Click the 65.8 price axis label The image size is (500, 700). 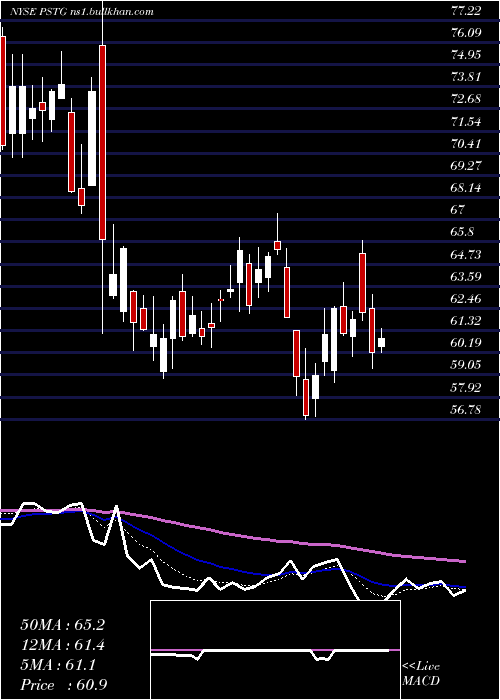(462, 232)
